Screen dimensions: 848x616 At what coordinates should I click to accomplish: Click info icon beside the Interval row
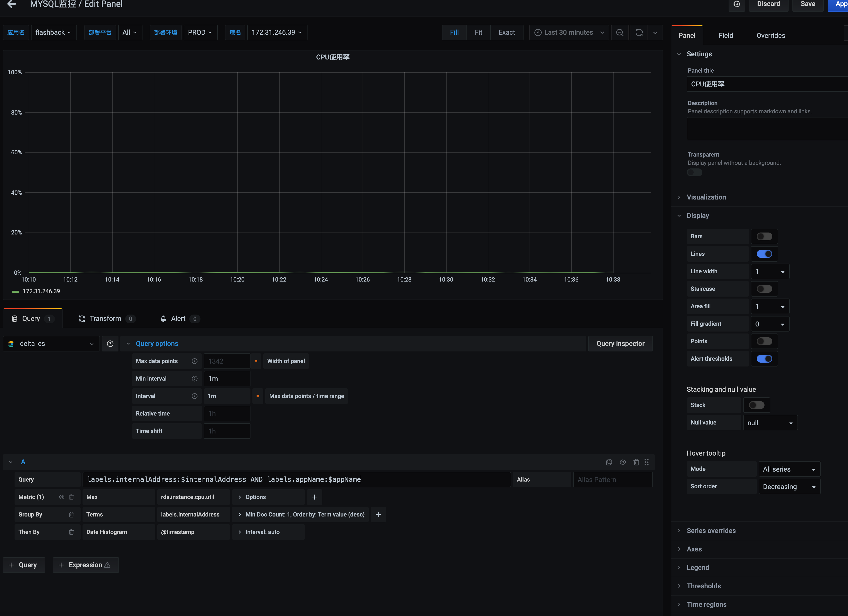(194, 396)
